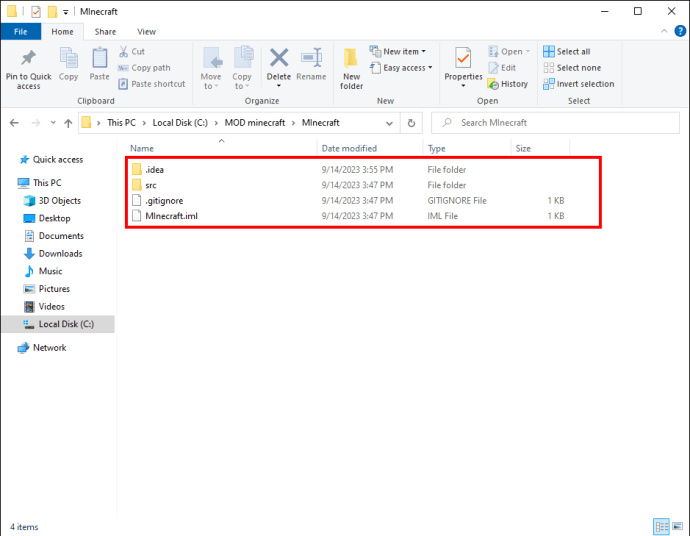Screen dimensions: 690x536
Task: Open the File tab
Action: 21,32
